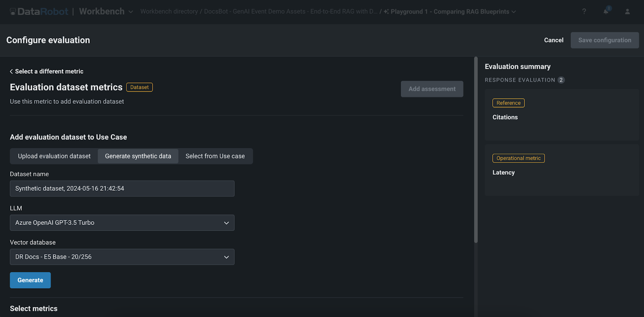Open the help question mark icon

pyautogui.click(x=584, y=12)
